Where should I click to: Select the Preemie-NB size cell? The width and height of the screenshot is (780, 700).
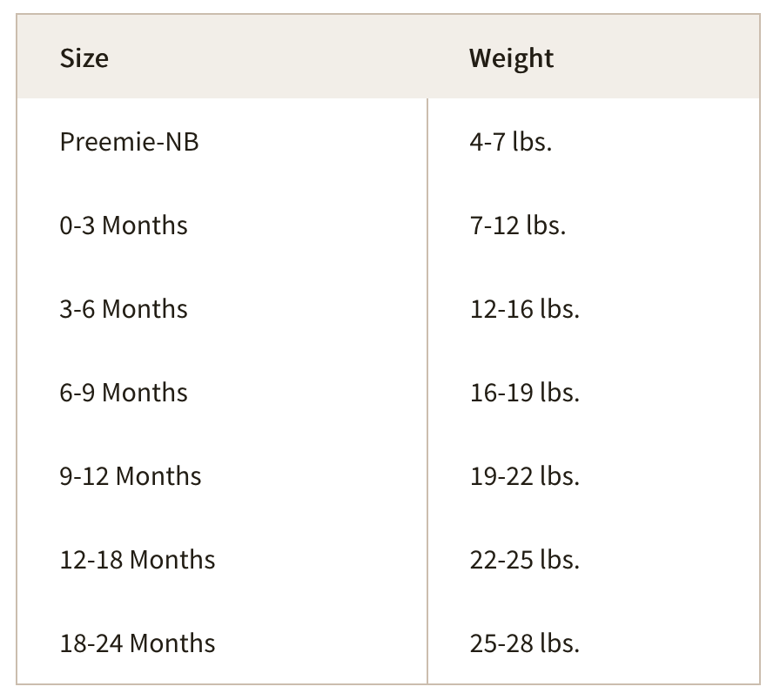129,142
